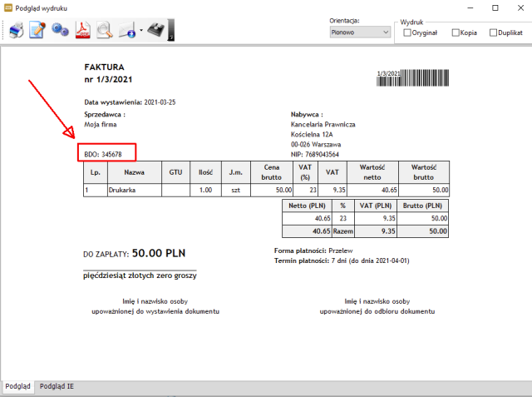Click the NIP: 7689043564 text

[315, 155]
